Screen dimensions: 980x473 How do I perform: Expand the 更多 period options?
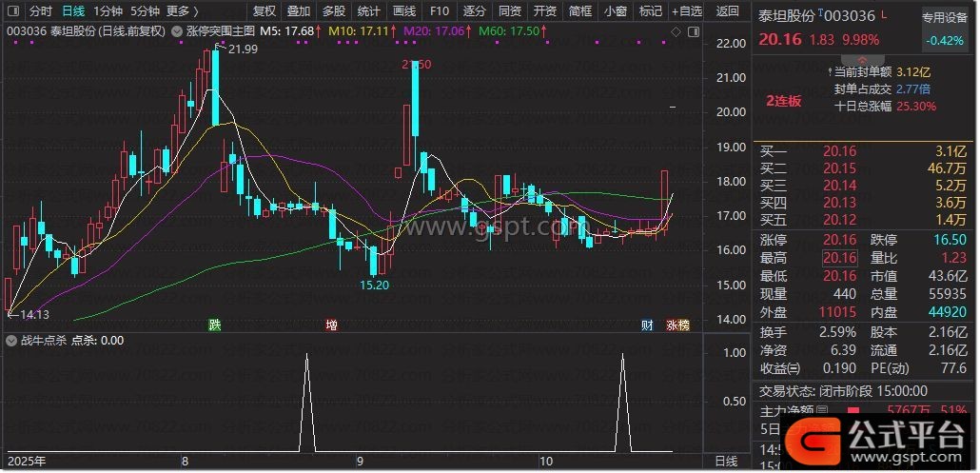182,11
